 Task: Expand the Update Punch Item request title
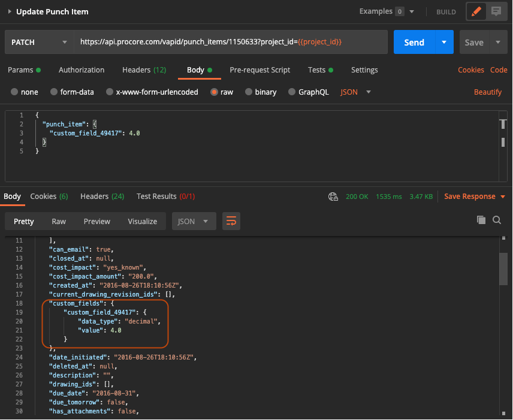pyautogui.click(x=10, y=11)
